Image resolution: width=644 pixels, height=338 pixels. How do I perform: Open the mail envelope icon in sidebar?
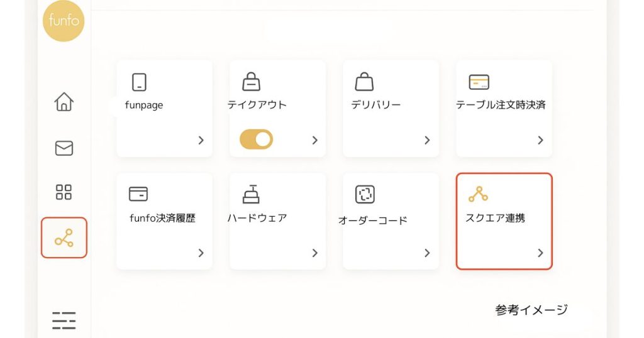64,148
